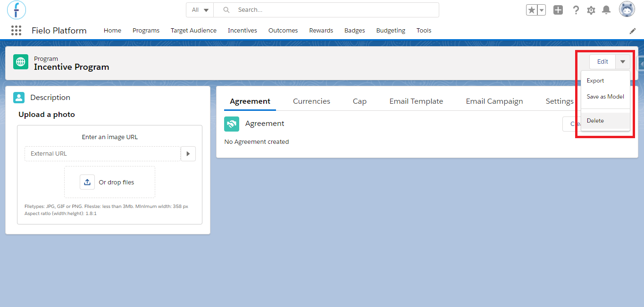Click the pencil edit navigation icon
This screenshot has height=307, width=644.
coord(633,31)
